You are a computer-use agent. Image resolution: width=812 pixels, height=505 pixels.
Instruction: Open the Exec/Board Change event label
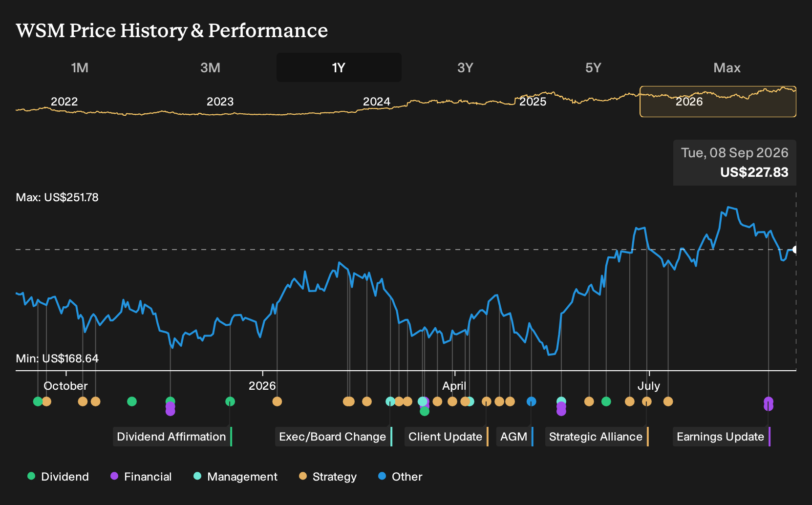point(334,437)
